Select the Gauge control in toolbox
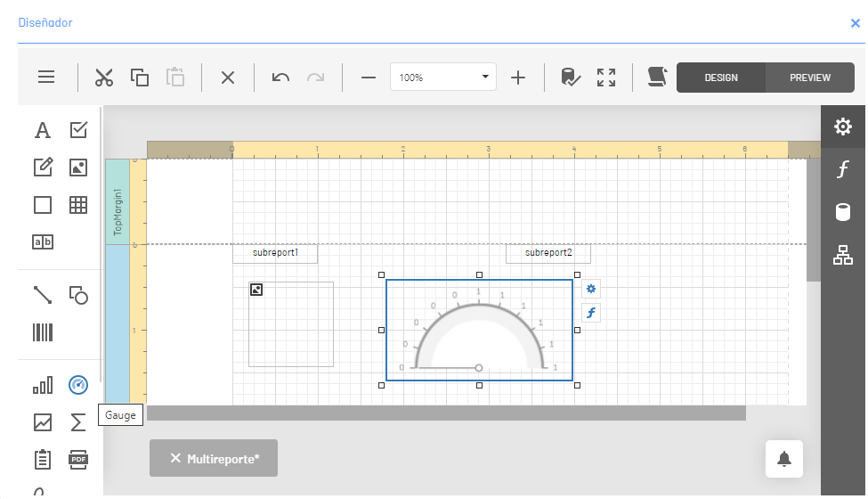This screenshot has width=868, height=499. 78,385
